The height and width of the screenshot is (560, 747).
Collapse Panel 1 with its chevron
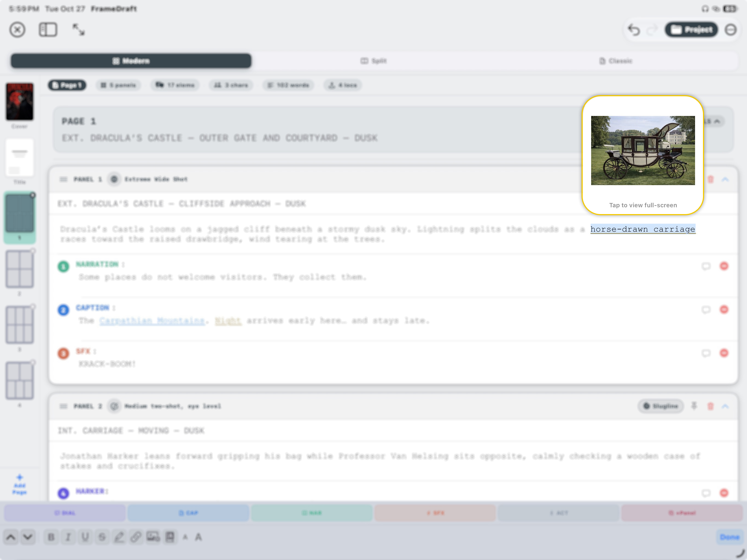(725, 179)
